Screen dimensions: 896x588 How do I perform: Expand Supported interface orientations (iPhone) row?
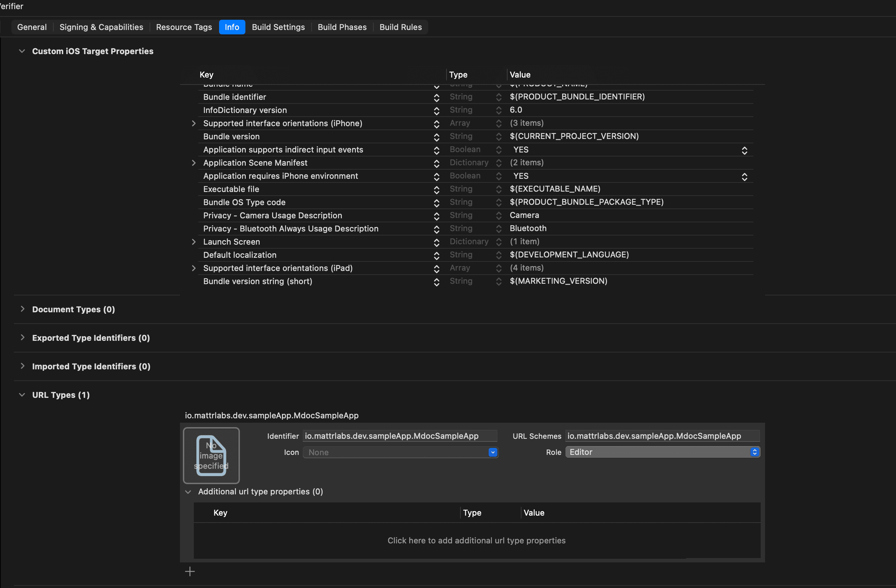(193, 124)
